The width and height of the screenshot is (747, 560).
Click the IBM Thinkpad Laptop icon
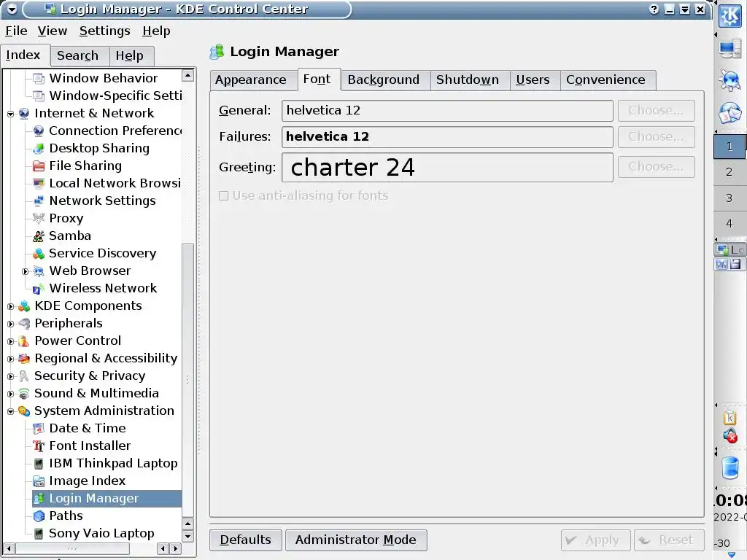point(39,464)
